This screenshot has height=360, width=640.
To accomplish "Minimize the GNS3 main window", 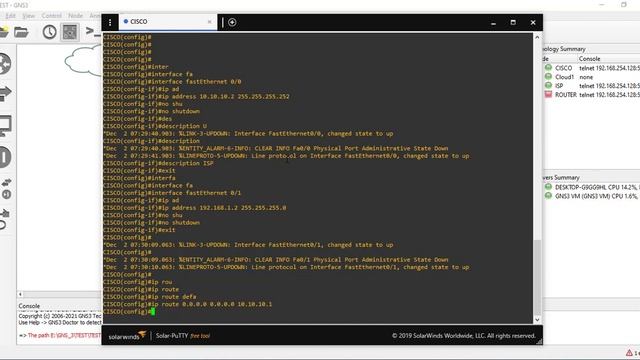I will click(602, 4).
